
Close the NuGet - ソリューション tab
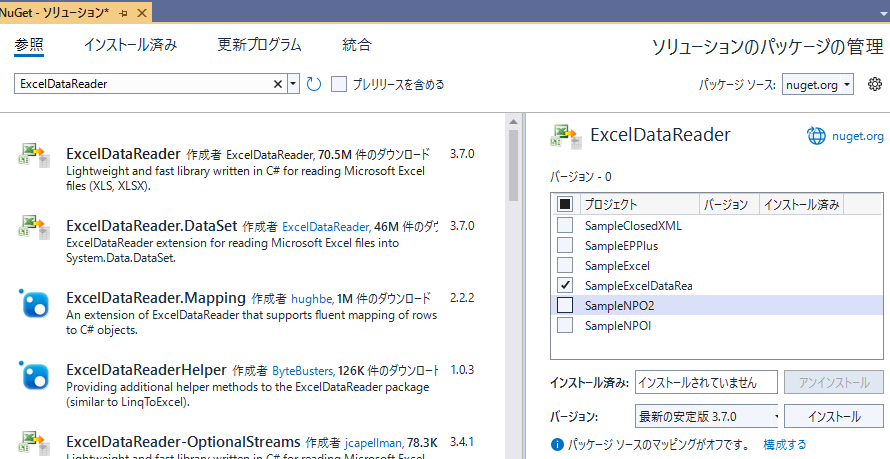coord(142,12)
